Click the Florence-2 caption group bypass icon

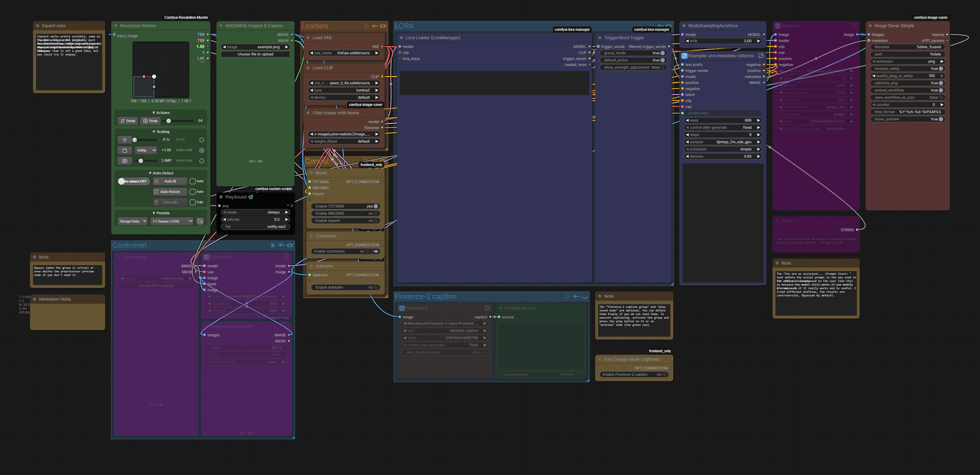click(x=576, y=296)
